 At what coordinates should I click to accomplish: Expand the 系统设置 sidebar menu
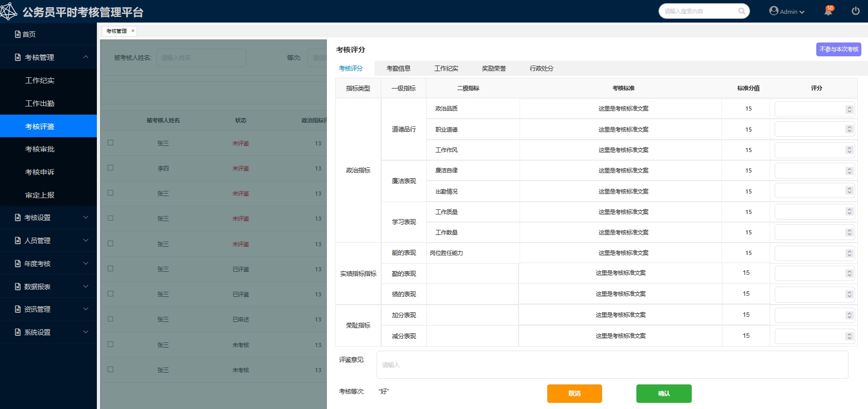(86, 332)
